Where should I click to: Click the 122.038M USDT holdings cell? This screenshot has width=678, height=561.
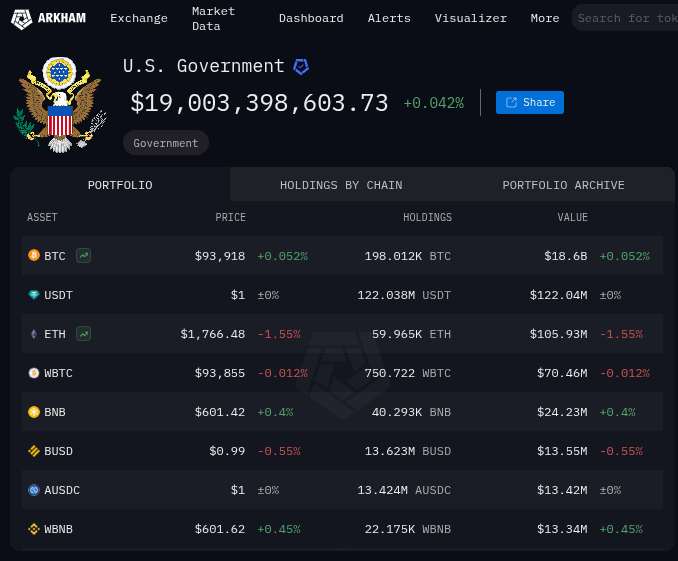coord(404,295)
